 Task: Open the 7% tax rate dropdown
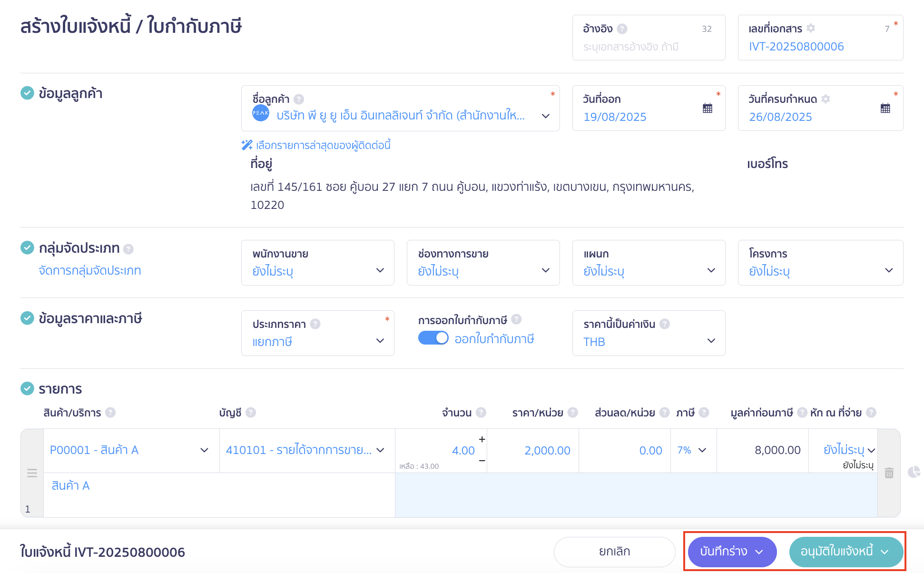point(693,450)
